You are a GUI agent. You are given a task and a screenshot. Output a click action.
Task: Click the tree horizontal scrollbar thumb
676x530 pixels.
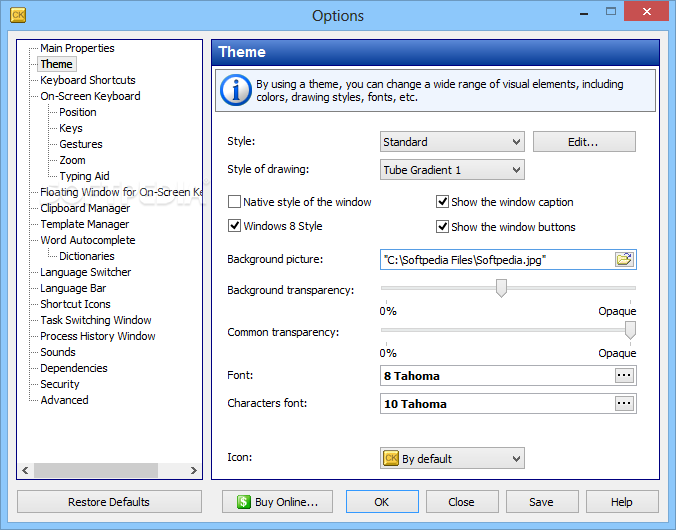96,470
